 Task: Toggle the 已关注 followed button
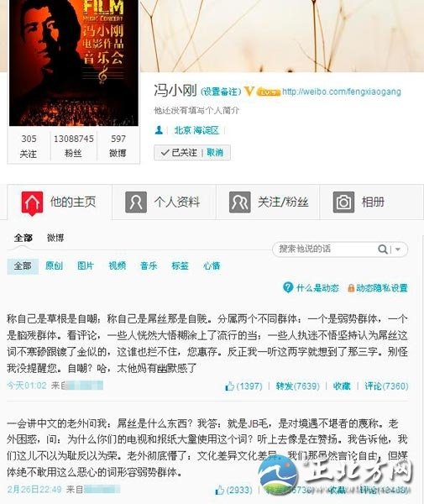click(179, 153)
